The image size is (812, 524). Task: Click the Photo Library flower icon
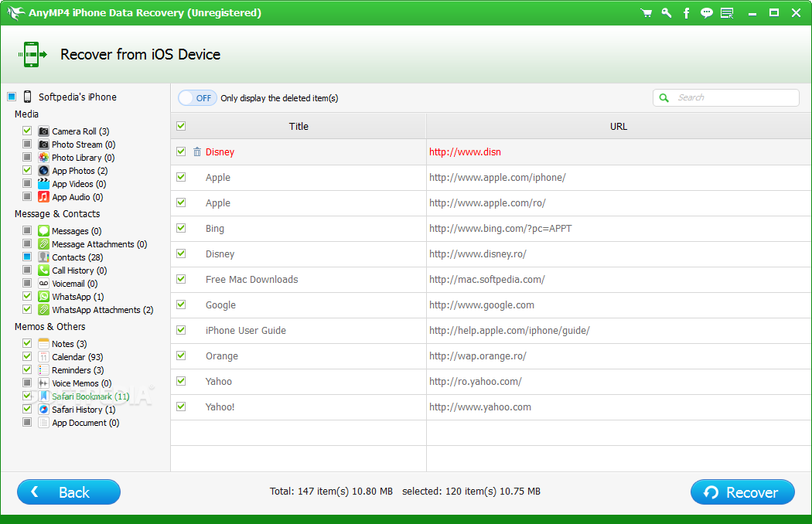(43, 158)
